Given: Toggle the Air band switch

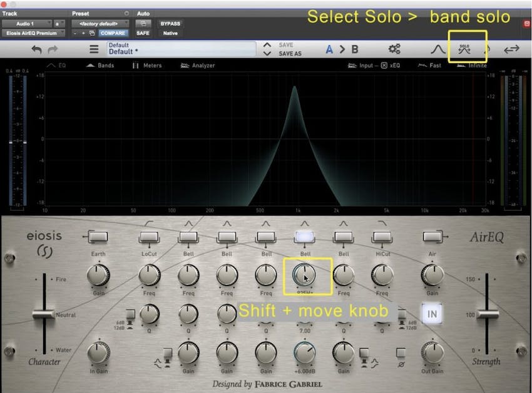Looking at the screenshot, I should pos(432,236).
